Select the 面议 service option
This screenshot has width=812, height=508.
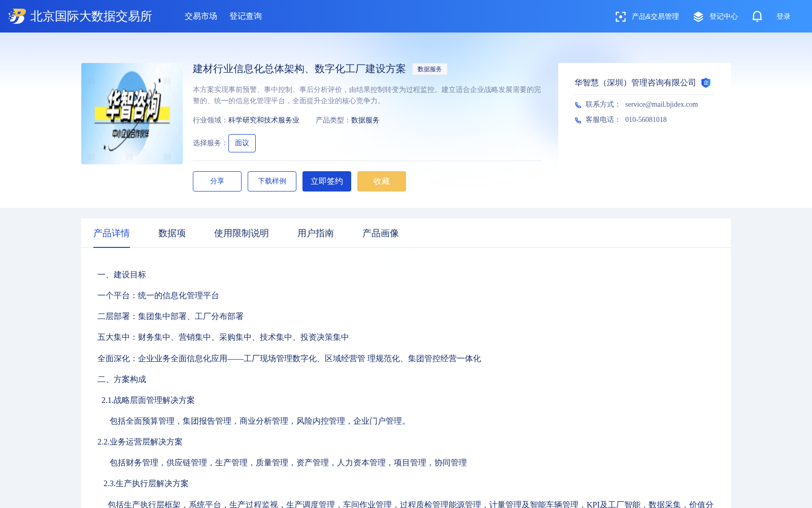pyautogui.click(x=242, y=143)
